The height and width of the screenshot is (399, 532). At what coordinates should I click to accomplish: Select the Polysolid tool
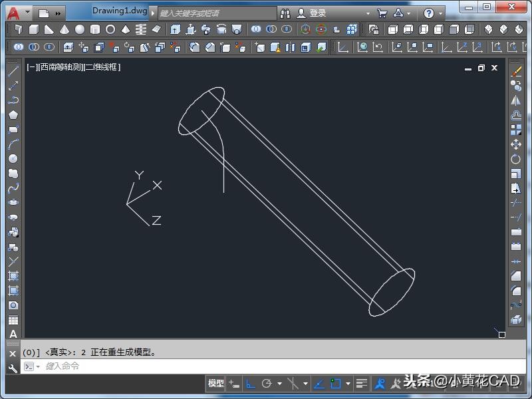tap(19, 29)
